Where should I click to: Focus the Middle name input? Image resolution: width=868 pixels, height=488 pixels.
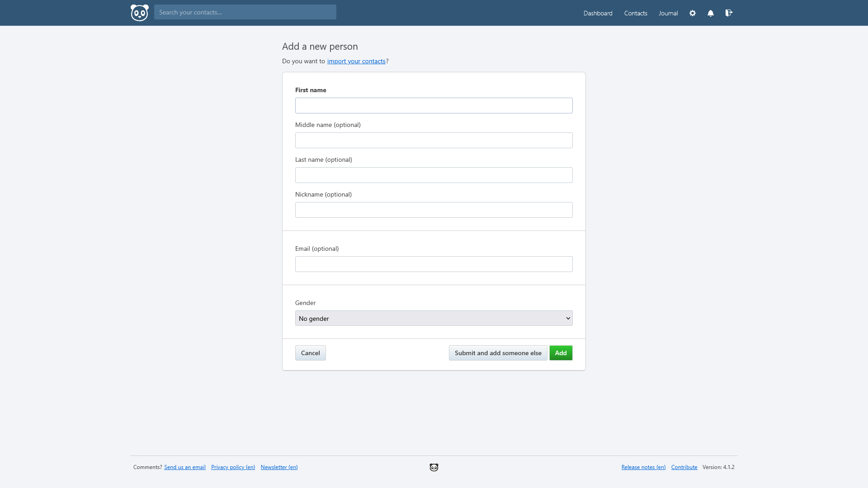click(x=434, y=140)
